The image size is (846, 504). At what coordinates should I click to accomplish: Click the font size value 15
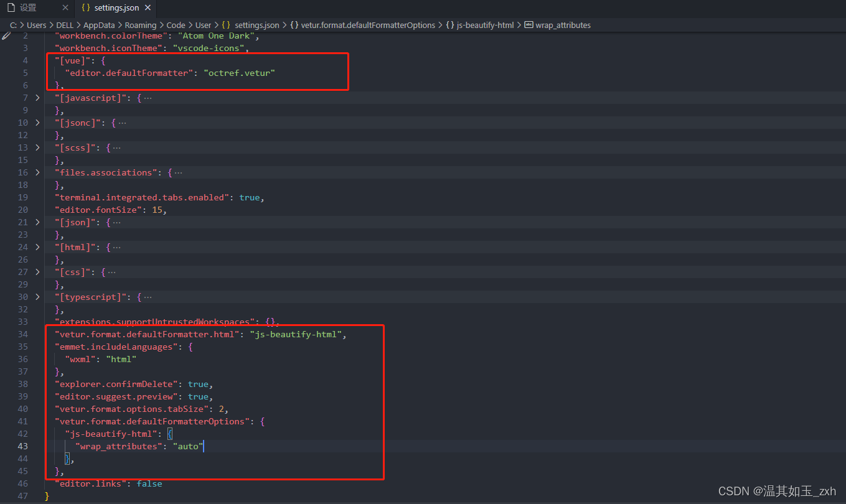[157, 210]
